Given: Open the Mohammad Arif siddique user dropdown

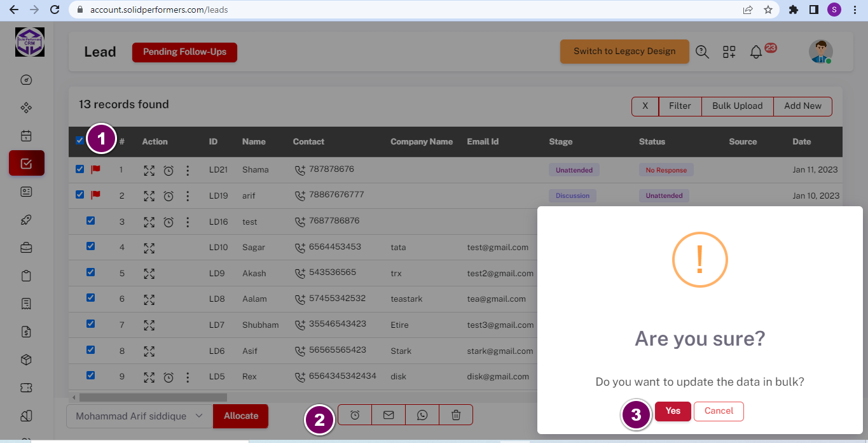Looking at the screenshot, I should pos(139,416).
